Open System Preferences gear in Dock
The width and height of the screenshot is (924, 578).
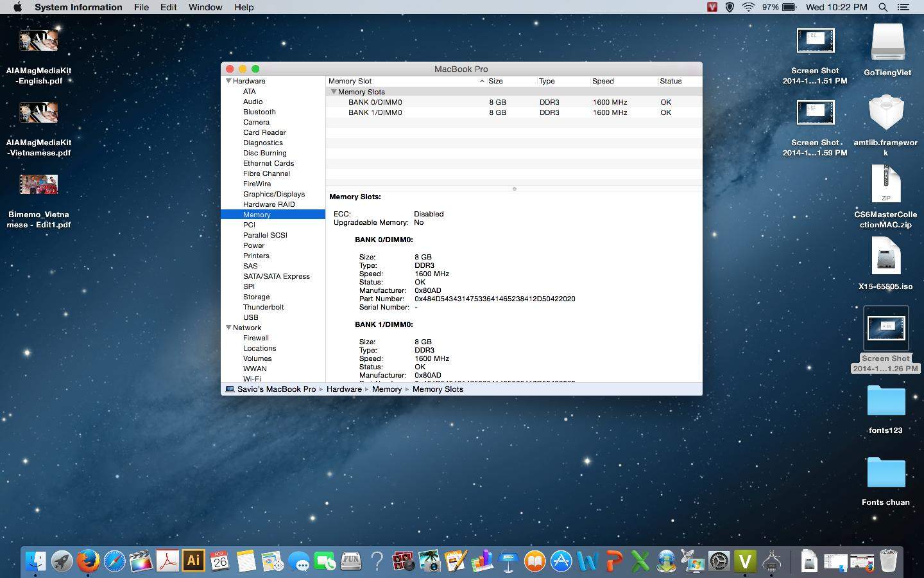tap(719, 561)
